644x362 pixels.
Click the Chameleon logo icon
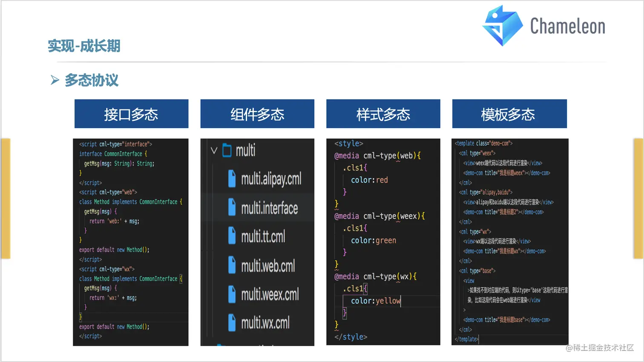tap(503, 26)
